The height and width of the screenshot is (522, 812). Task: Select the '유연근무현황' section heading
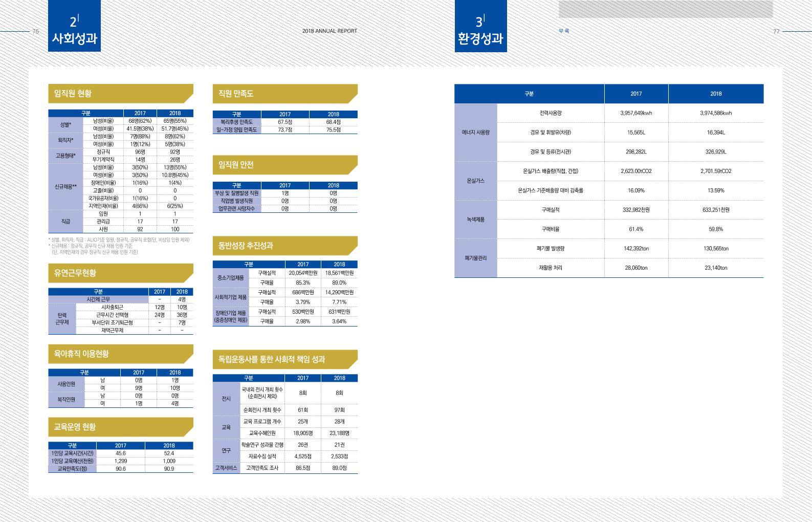click(x=121, y=273)
